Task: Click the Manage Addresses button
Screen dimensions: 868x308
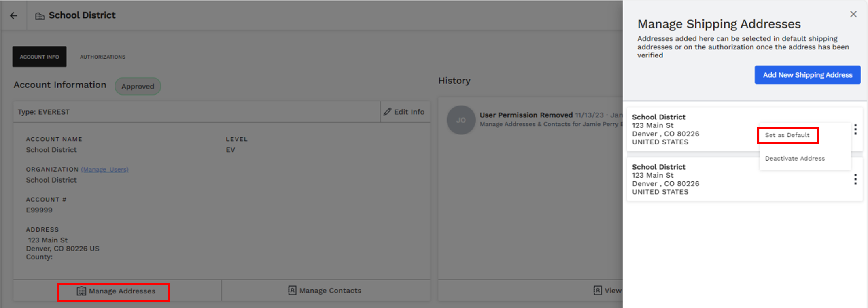Action: [114, 291]
